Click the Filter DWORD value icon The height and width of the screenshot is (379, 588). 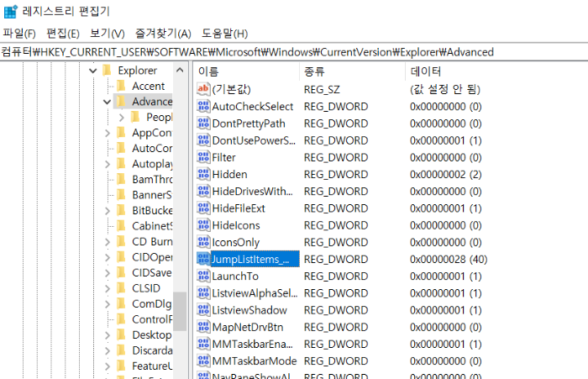203,157
